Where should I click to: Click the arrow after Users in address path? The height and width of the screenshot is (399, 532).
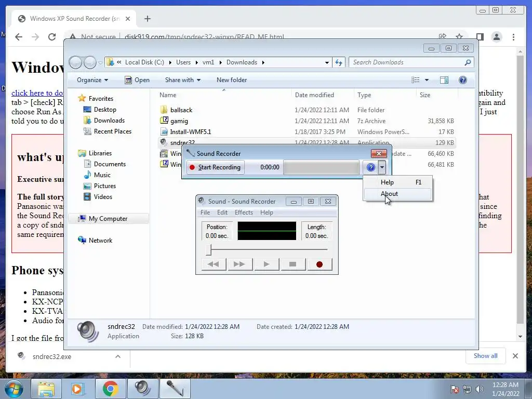(197, 62)
